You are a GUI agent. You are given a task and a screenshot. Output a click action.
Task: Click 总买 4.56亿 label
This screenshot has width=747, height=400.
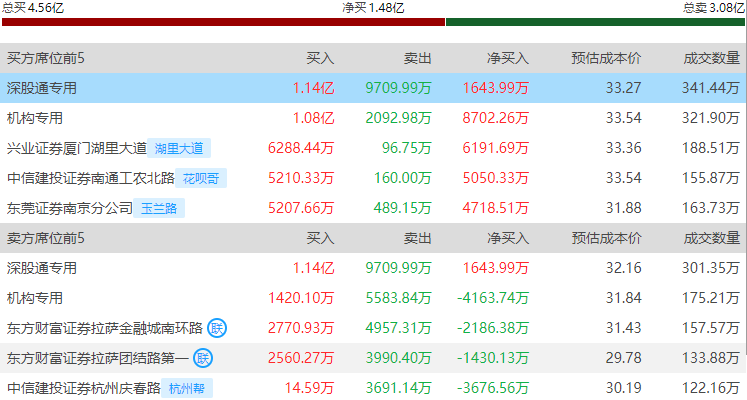(x=33, y=8)
